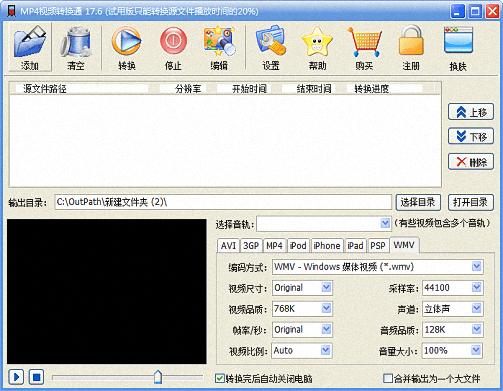503x391 pixels.
Task: Click the preview seek slider thumb
Action: pos(158,377)
